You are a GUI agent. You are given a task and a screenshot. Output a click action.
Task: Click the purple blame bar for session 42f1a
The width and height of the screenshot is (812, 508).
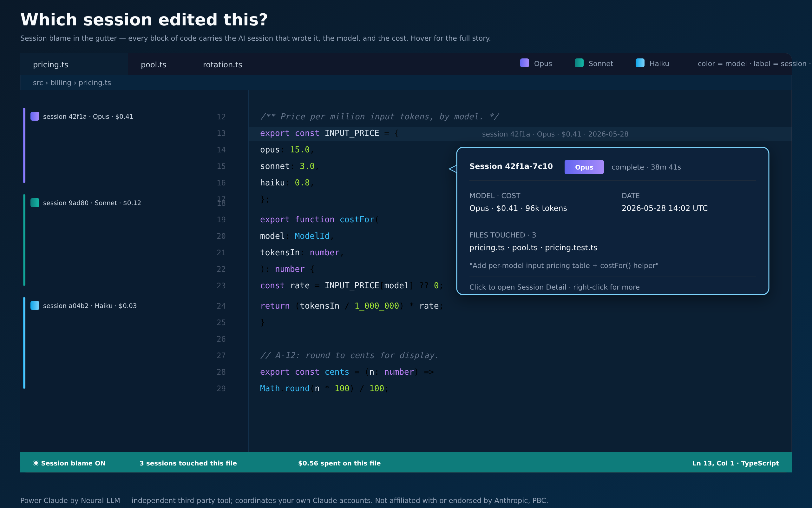point(24,145)
